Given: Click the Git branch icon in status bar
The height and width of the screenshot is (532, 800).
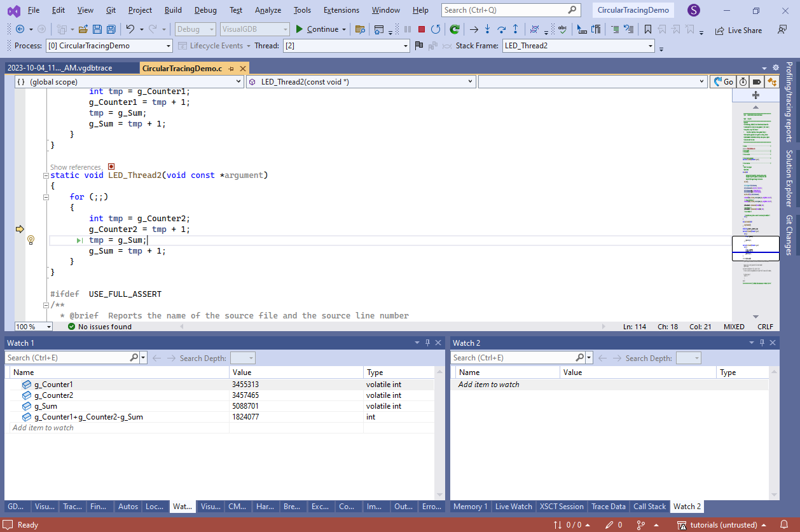Looking at the screenshot, I should (640, 525).
